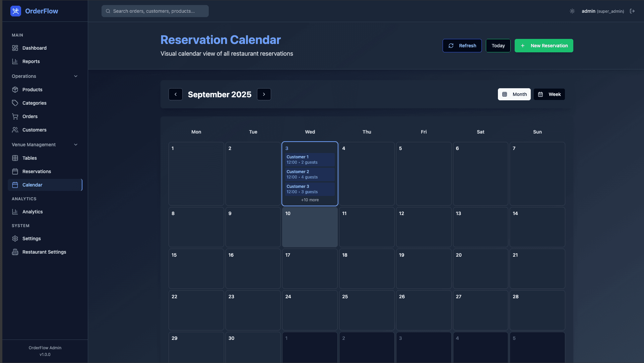Select the Analytics chart icon
The image size is (644, 363).
click(15, 212)
